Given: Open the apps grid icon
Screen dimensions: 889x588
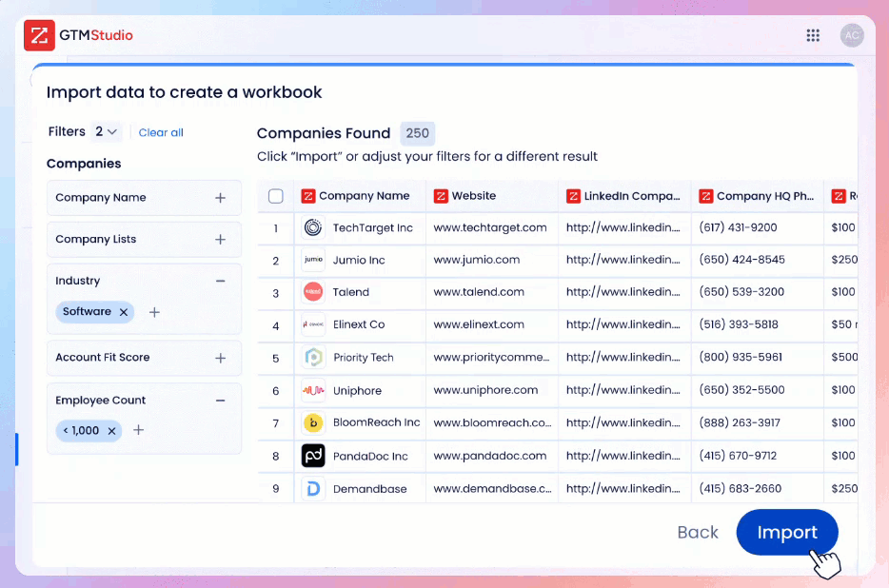Looking at the screenshot, I should pos(813,36).
